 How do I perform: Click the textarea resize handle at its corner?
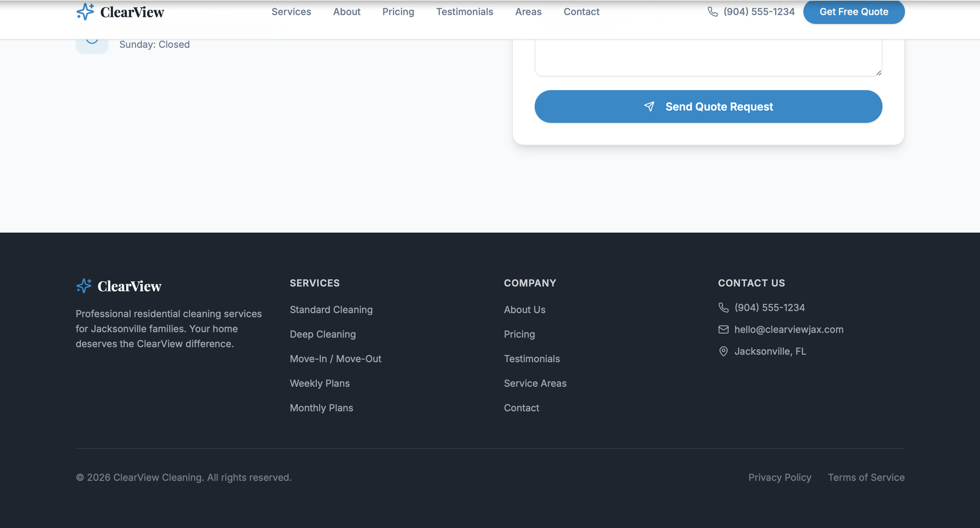pyautogui.click(x=878, y=73)
